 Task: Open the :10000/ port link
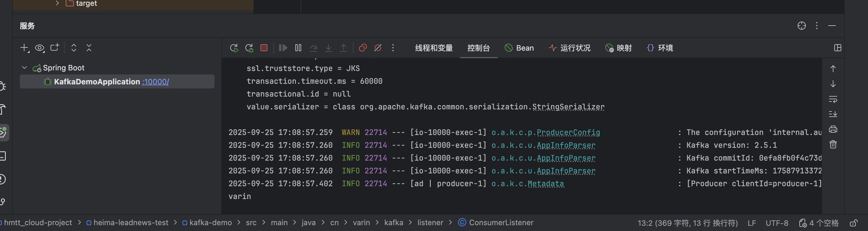coord(155,82)
